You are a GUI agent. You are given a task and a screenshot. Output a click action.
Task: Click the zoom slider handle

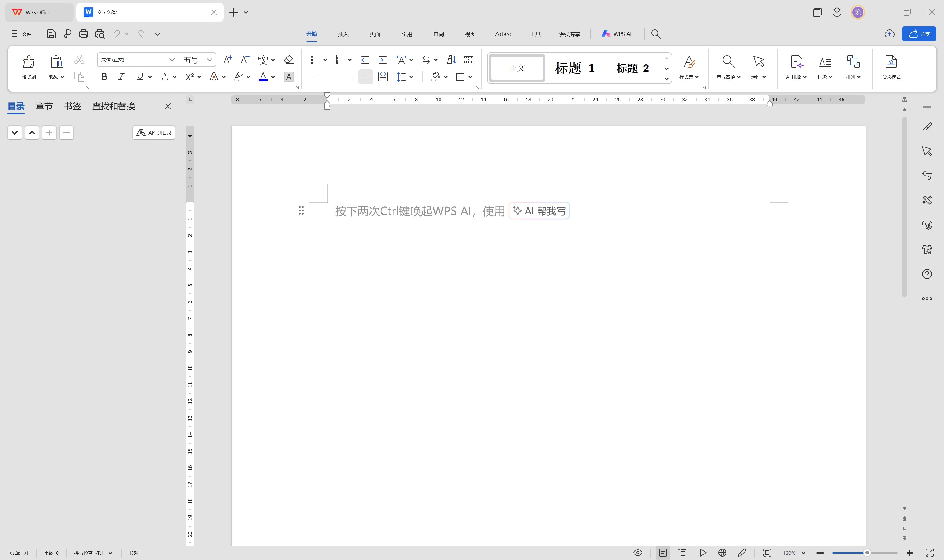pos(867,553)
